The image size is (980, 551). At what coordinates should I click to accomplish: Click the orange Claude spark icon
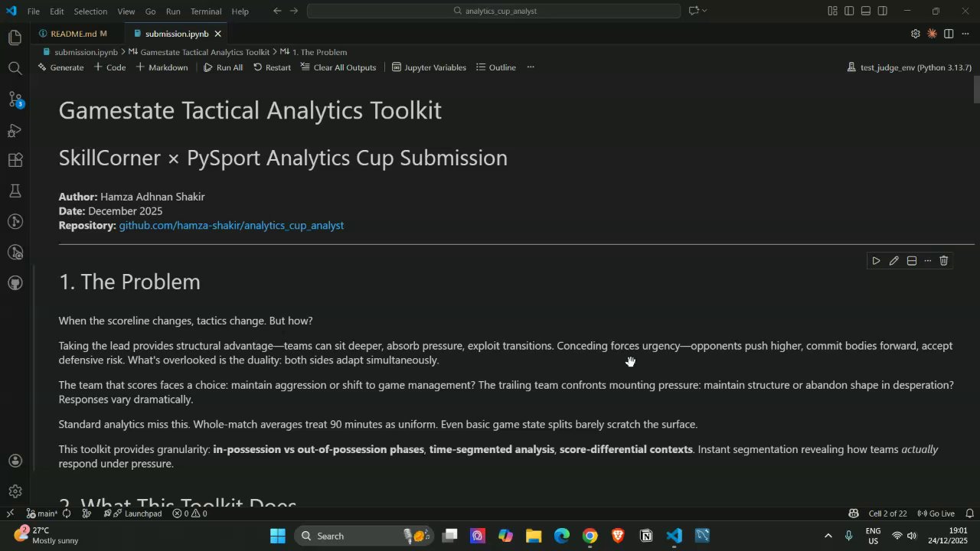(x=932, y=34)
